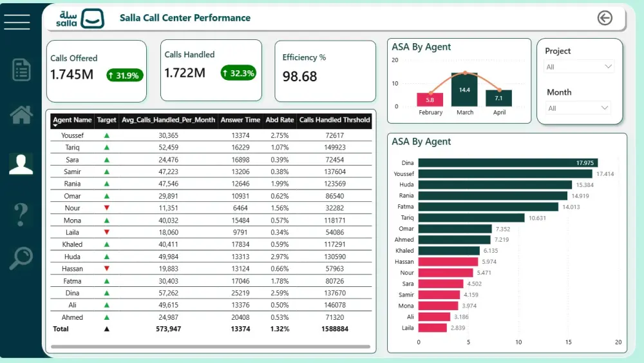Click the Total value 573,947
644x363 pixels.
168,329
